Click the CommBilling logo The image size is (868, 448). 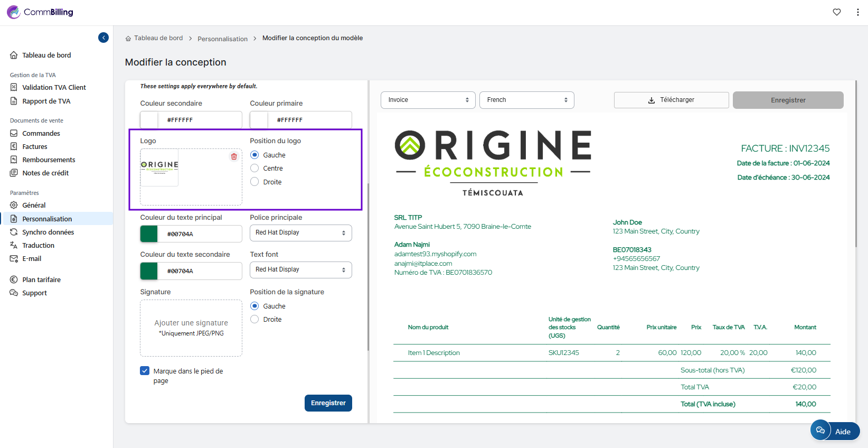click(40, 12)
